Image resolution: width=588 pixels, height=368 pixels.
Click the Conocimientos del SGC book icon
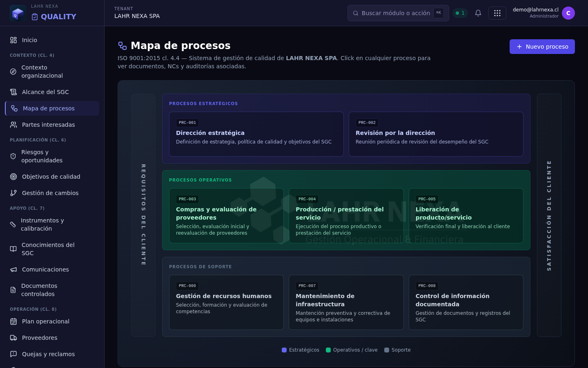tap(13, 249)
